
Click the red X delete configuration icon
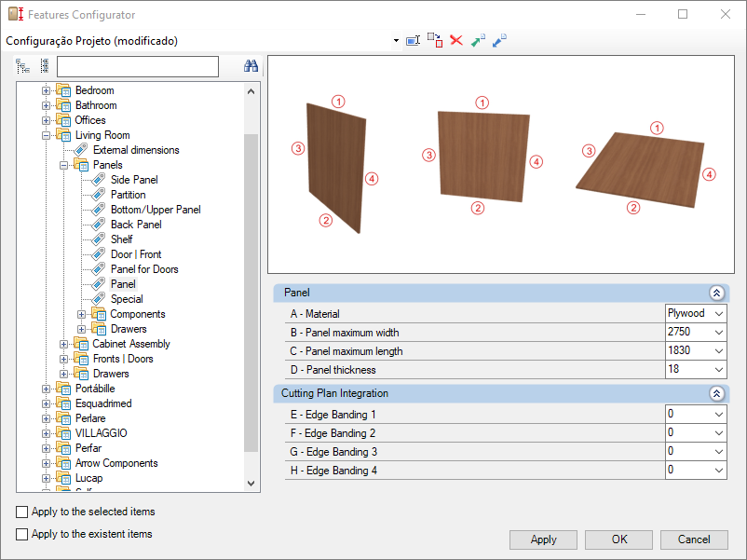click(456, 40)
